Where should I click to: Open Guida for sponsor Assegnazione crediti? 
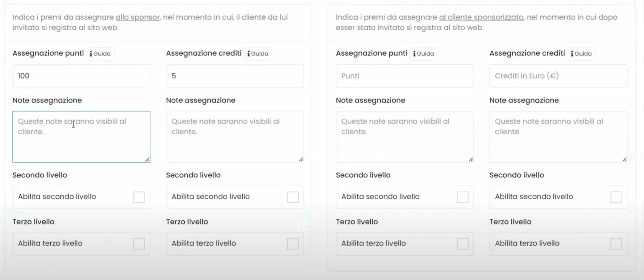point(258,54)
